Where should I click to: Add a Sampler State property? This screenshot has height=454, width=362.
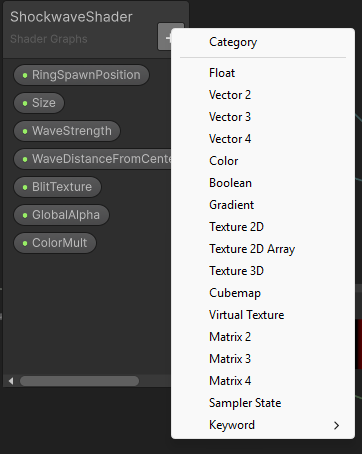click(263, 403)
